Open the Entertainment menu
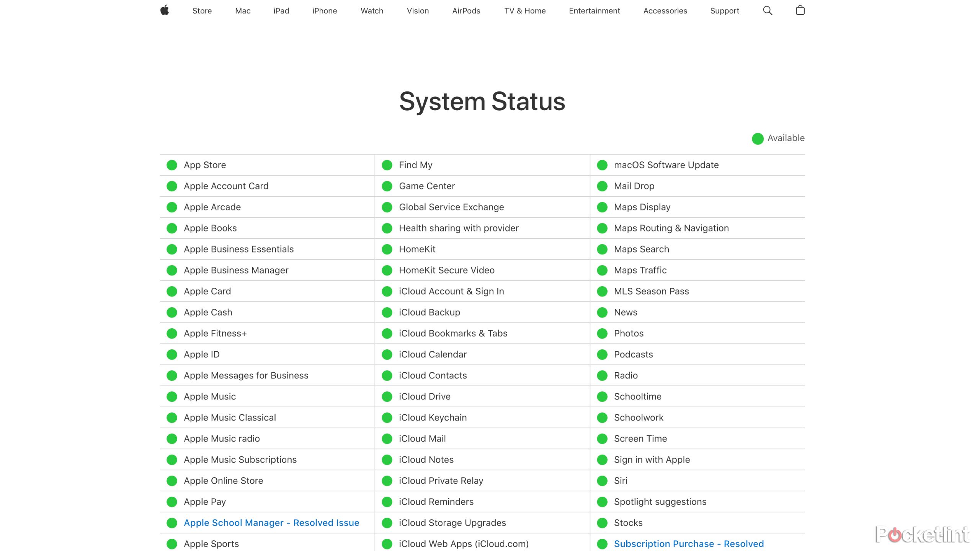This screenshot has width=980, height=551. pos(594,11)
